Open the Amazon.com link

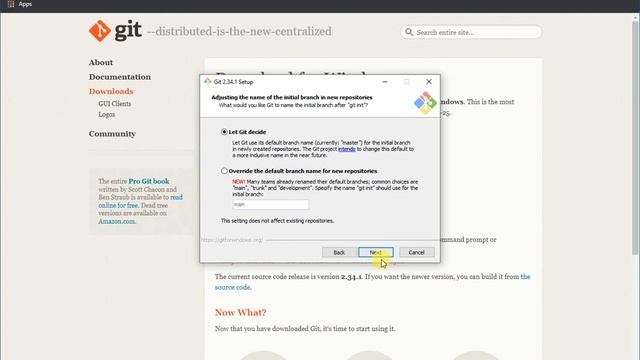(x=117, y=221)
